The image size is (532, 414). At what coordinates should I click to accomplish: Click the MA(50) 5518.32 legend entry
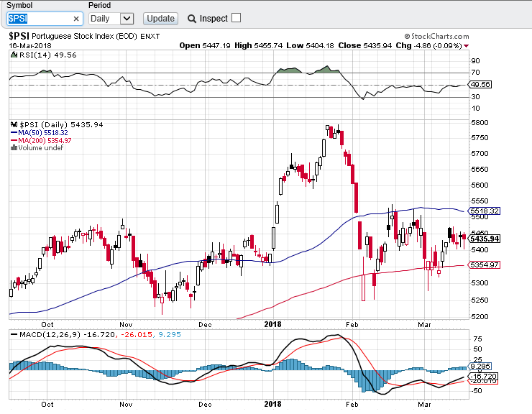40,133
